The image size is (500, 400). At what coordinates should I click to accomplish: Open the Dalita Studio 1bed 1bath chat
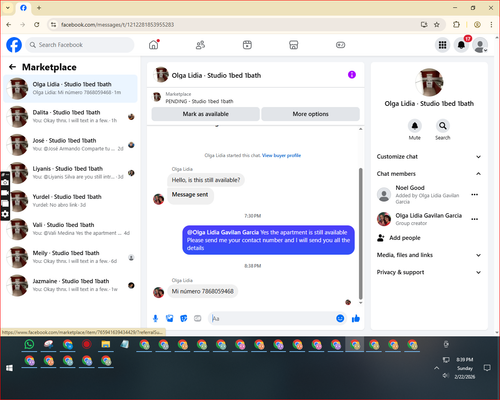pos(70,116)
